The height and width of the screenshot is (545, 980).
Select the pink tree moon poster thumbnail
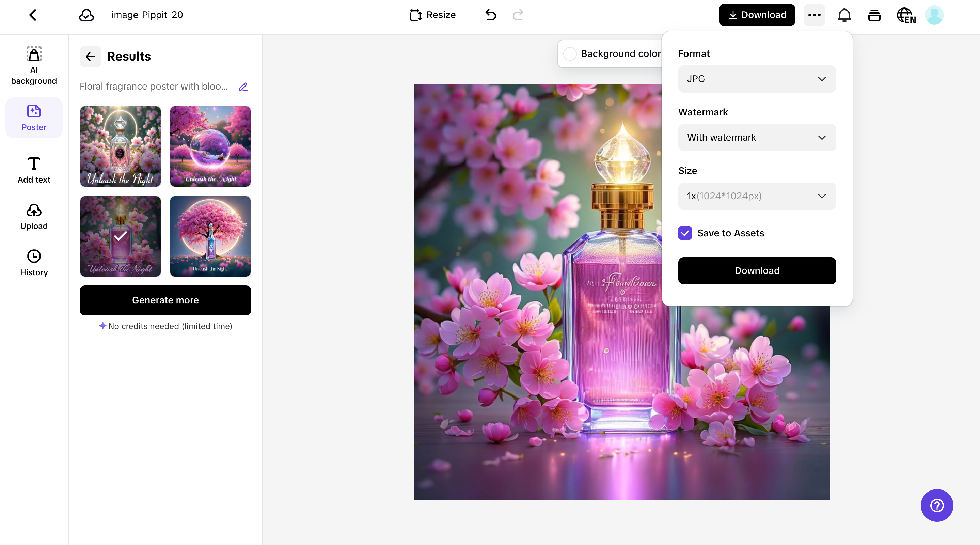[210, 236]
